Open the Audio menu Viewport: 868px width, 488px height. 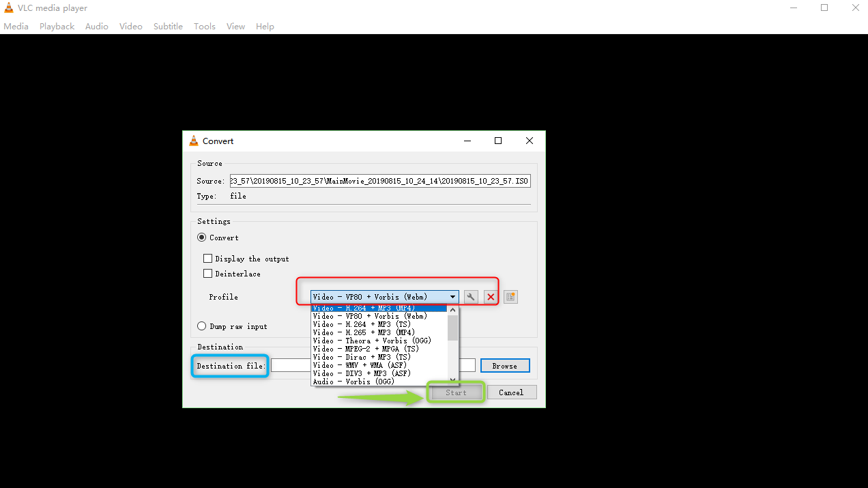97,26
